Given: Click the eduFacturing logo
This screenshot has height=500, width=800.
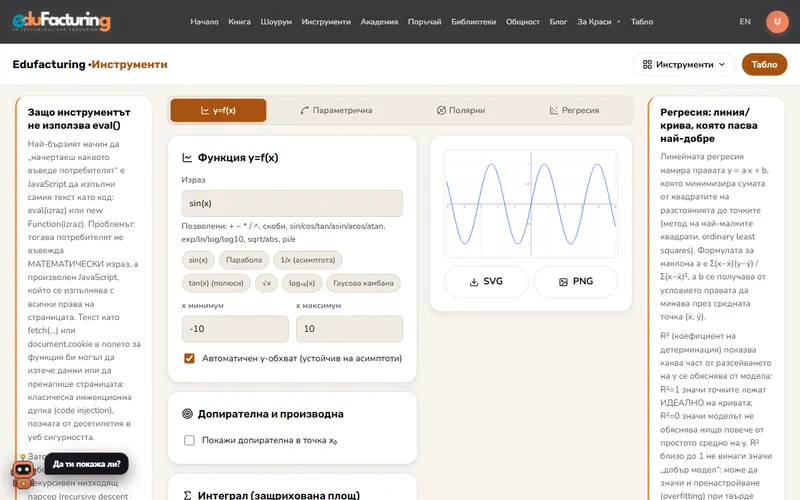Looking at the screenshot, I should click(x=61, y=21).
